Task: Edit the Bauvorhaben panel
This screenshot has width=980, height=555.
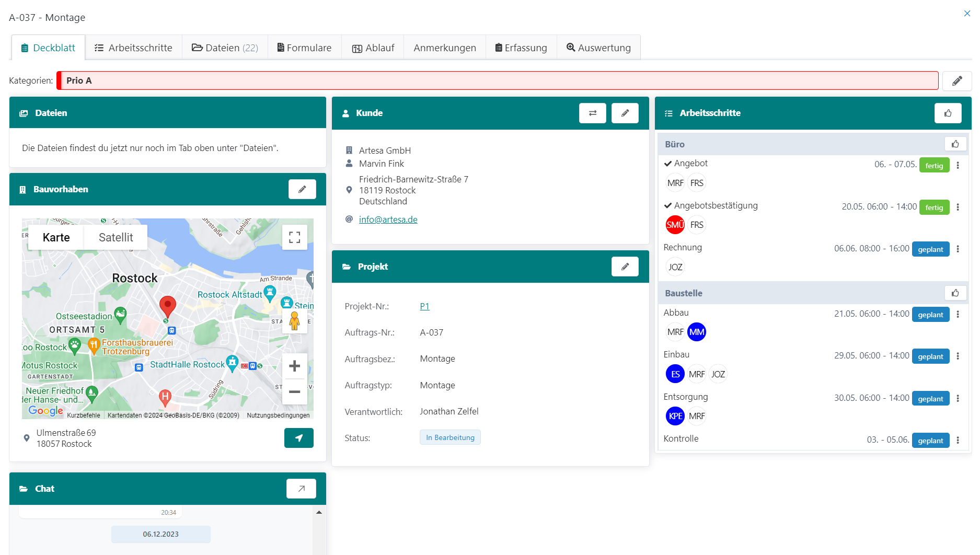Action: pyautogui.click(x=302, y=189)
